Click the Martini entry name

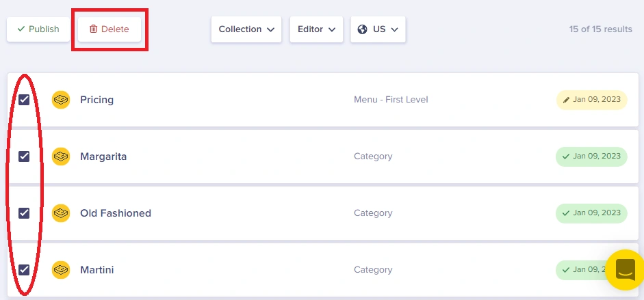[x=97, y=270]
